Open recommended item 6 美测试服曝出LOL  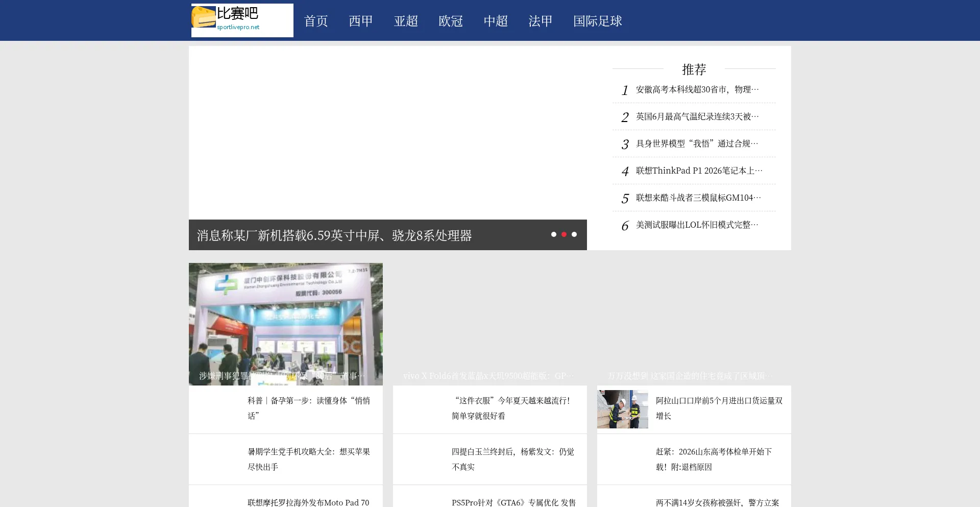697,225
